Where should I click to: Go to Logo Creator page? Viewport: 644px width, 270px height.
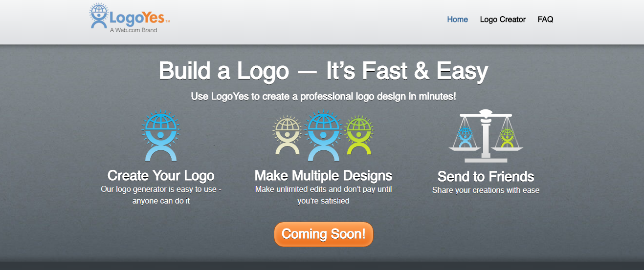[503, 20]
